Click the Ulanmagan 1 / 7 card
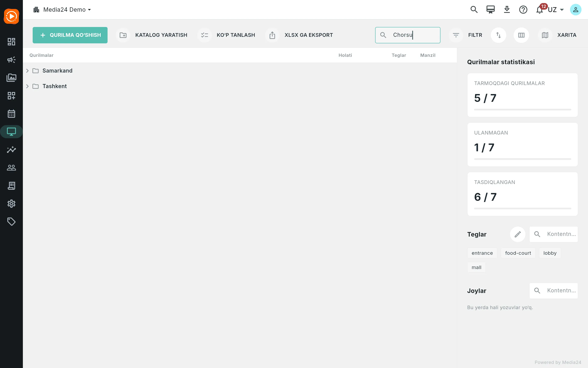The image size is (588, 368). (x=522, y=145)
